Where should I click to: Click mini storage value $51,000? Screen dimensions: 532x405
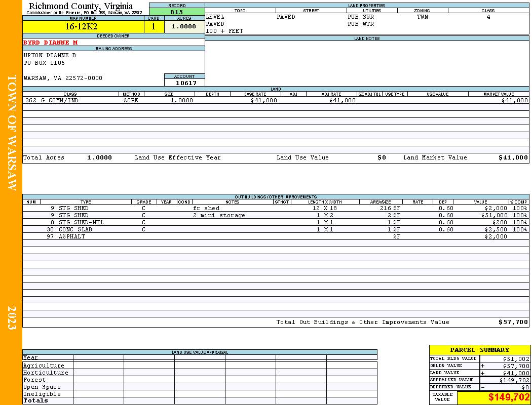pyautogui.click(x=494, y=216)
